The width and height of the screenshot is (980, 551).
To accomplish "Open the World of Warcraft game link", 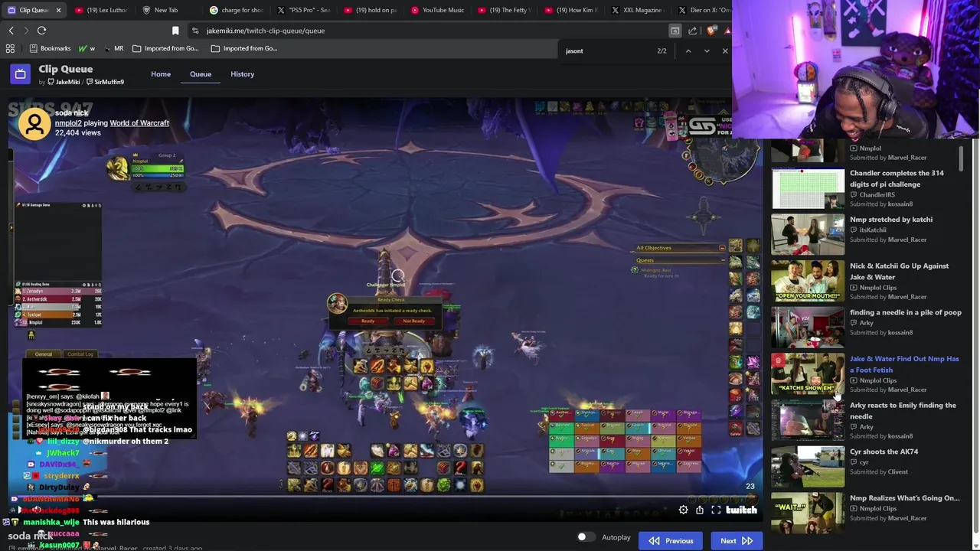I will 139,122.
